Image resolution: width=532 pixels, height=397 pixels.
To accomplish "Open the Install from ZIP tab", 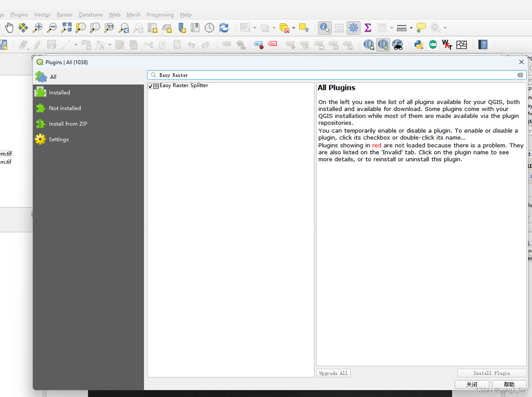I will [x=89, y=124].
